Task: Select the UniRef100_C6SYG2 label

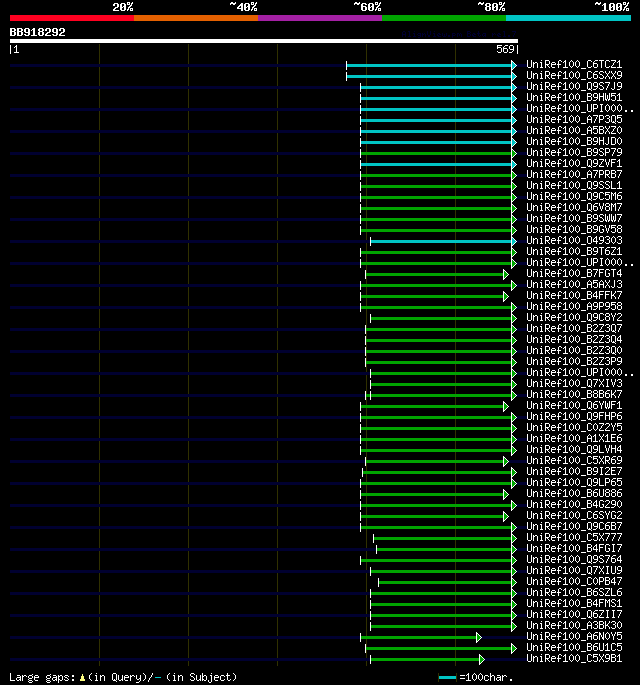Action: click(574, 515)
